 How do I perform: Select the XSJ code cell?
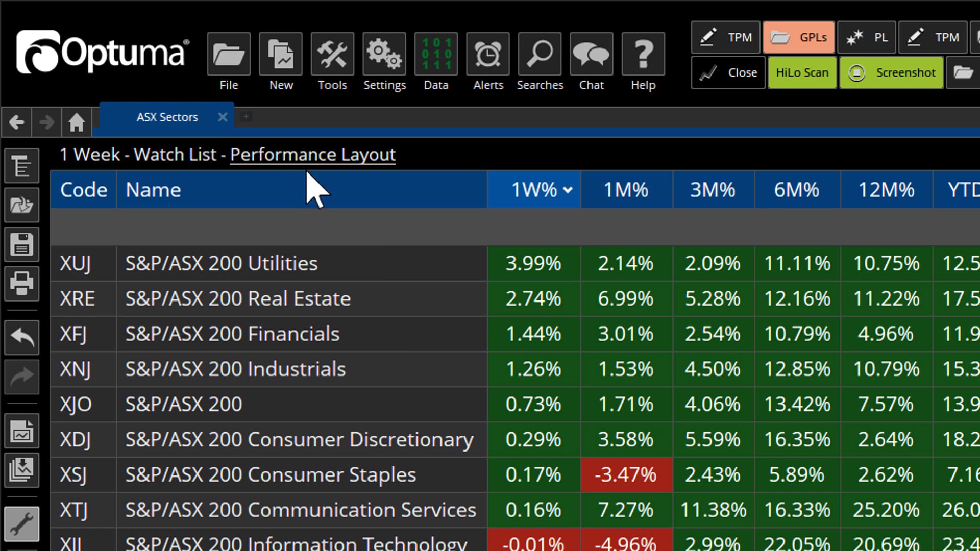click(x=84, y=475)
